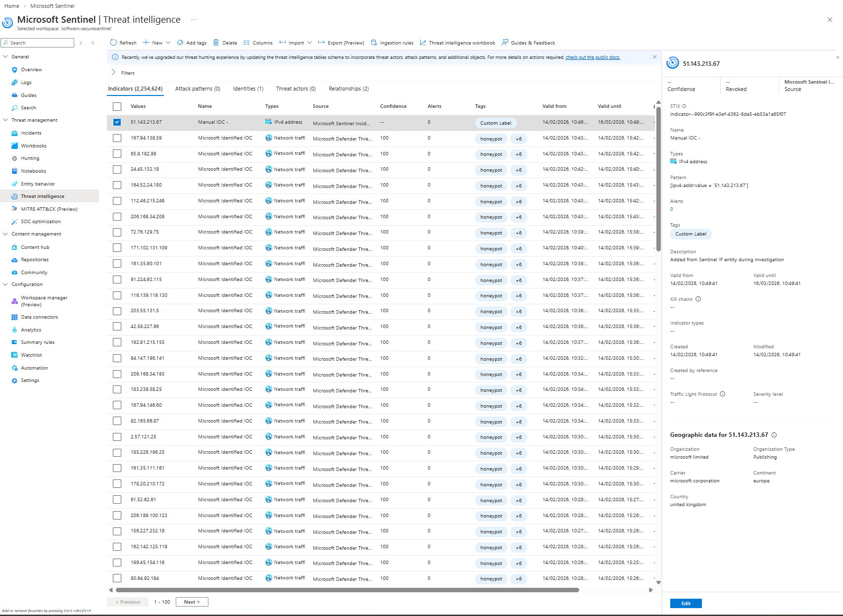Click the Delete trash icon
The image size is (843, 616).
coord(216,43)
